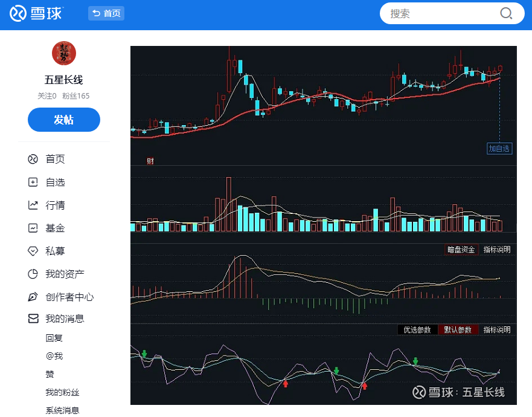532x417 pixels.
Task: Go back using the 首页 header button
Action: click(106, 13)
